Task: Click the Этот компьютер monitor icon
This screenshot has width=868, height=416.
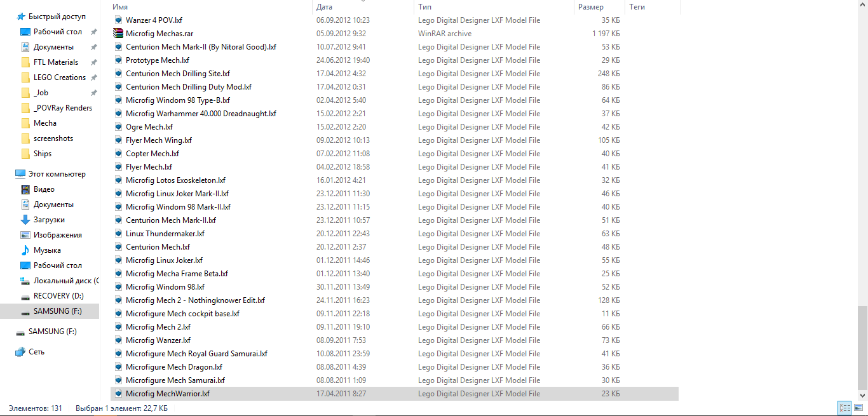Action: click(20, 174)
